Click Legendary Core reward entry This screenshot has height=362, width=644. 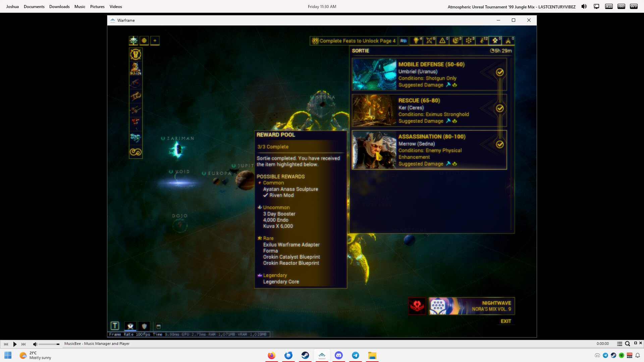click(x=281, y=282)
